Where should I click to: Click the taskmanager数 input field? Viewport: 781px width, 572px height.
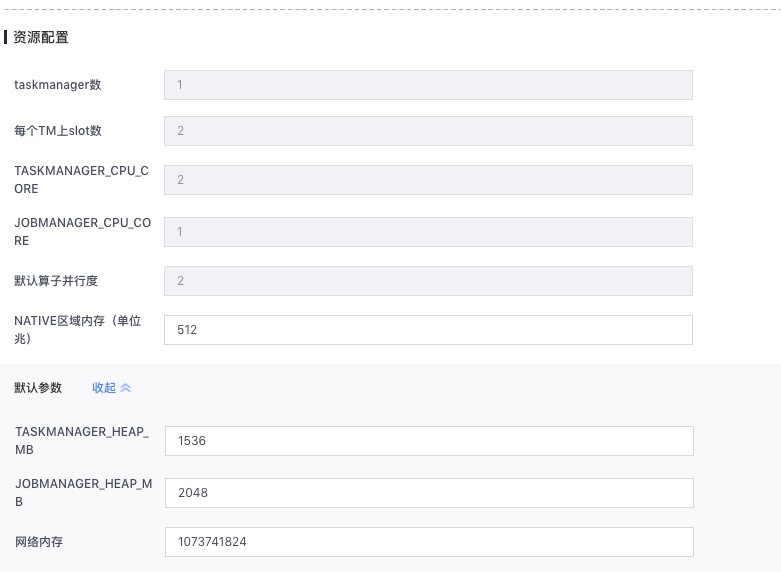428,85
